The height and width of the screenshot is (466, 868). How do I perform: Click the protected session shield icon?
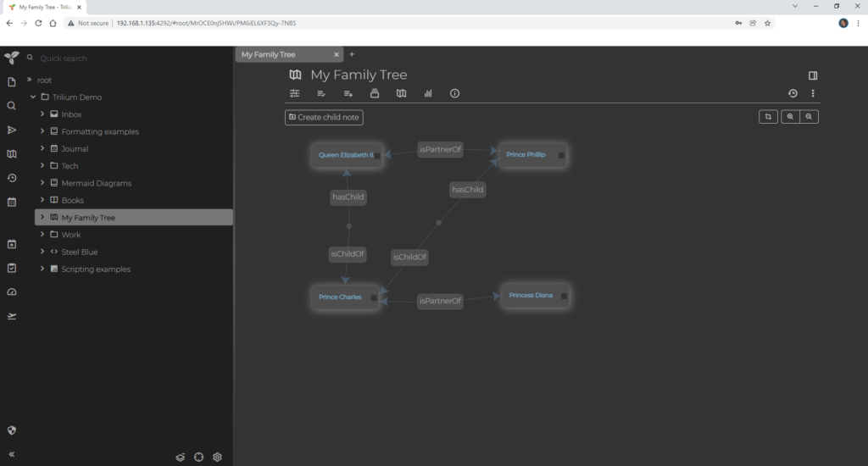(12, 430)
